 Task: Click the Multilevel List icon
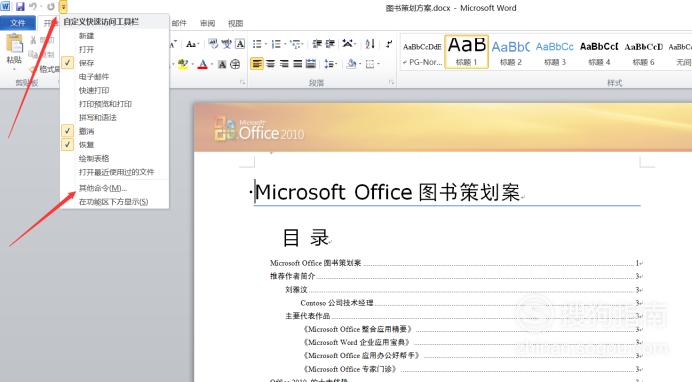pos(295,44)
